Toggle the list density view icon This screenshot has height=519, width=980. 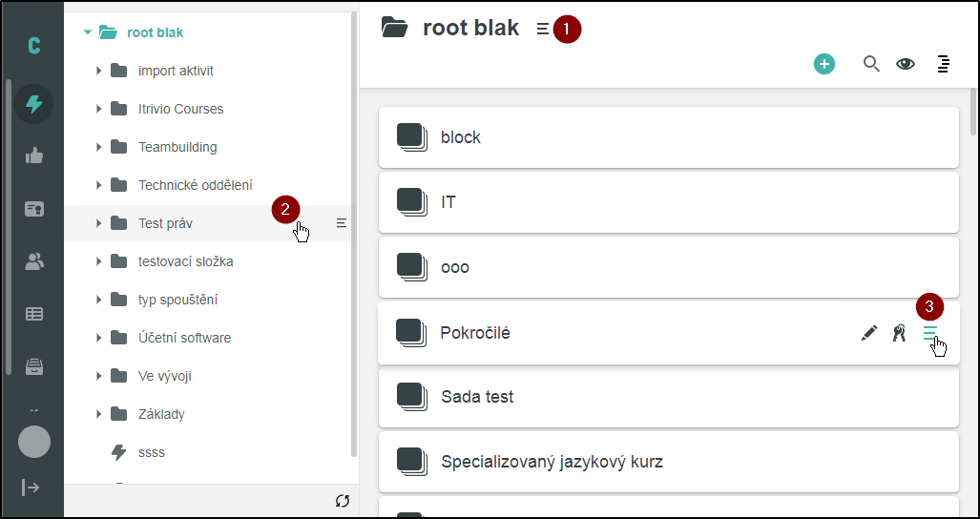pyautogui.click(x=943, y=64)
